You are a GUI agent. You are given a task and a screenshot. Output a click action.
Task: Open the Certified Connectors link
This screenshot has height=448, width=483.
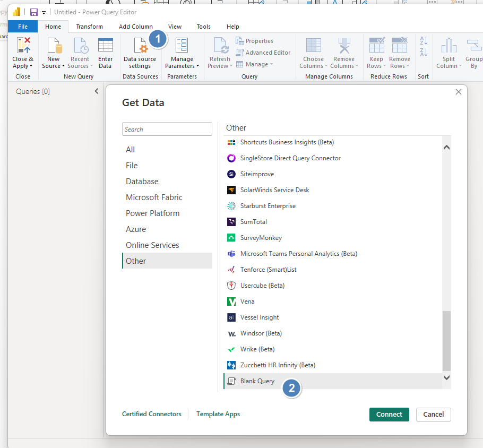click(151, 414)
